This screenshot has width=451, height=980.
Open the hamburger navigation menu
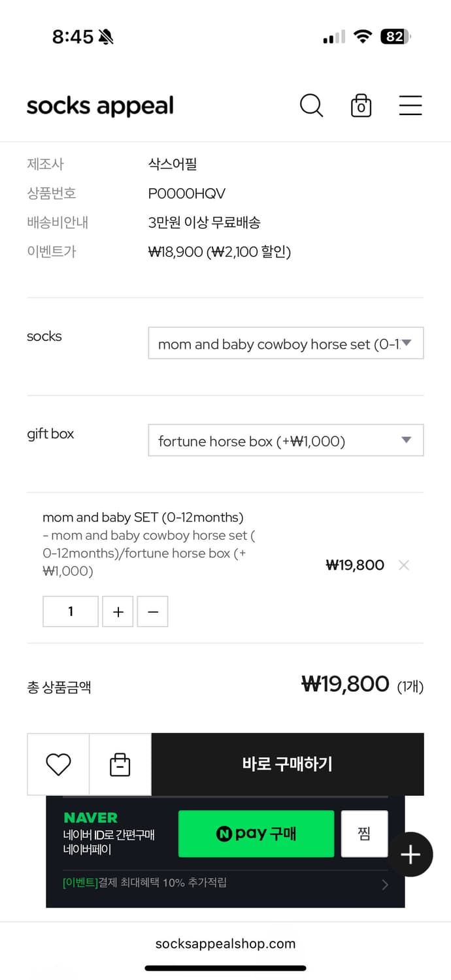point(410,105)
